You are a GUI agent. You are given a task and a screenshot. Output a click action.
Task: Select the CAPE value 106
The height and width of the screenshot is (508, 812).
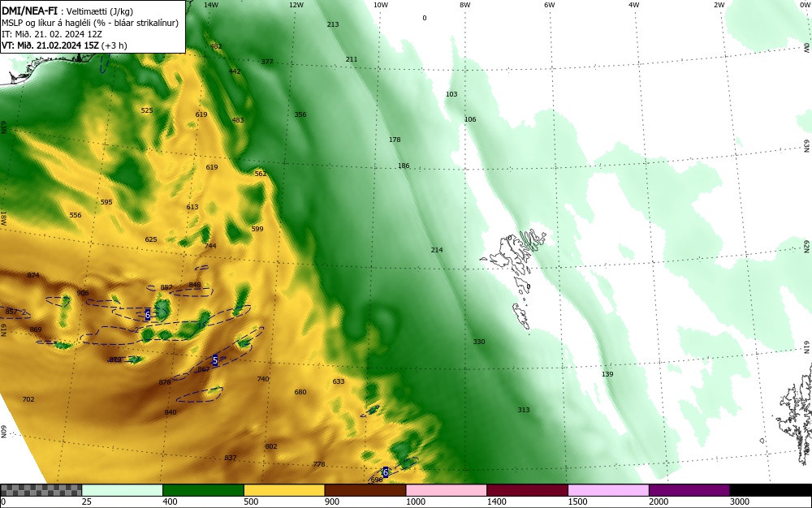click(x=469, y=119)
